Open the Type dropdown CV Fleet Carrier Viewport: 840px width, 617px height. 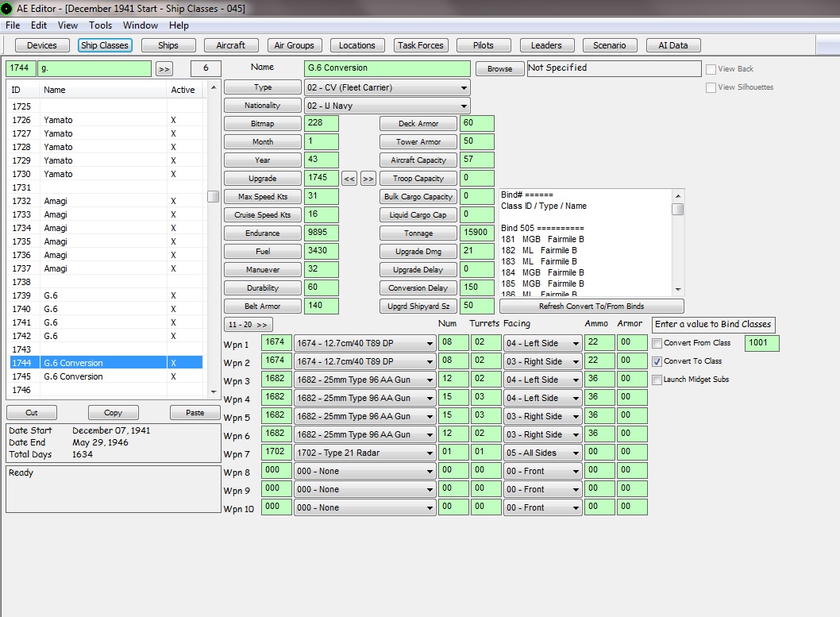pos(387,87)
